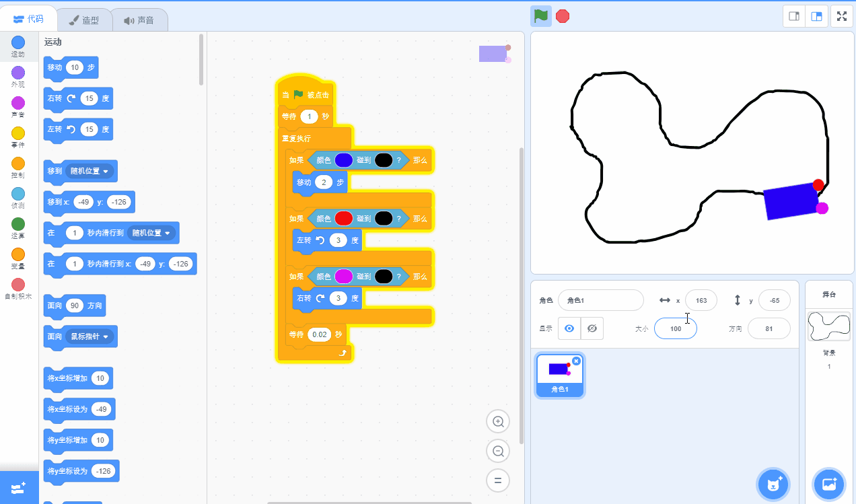Open the add extension button
Viewport: 856px width, 504px height.
tap(19, 487)
